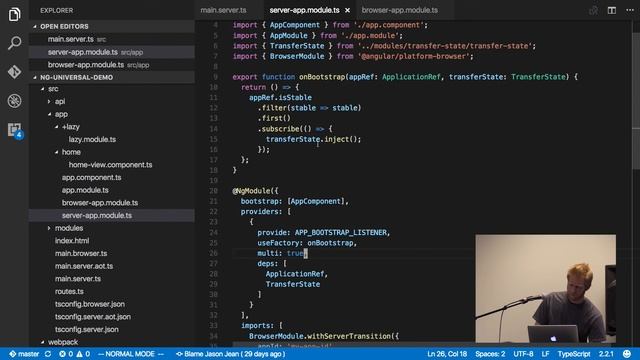Switch to browser-app.module.ts tab
This screenshot has height=360, width=640.
coord(400,10)
